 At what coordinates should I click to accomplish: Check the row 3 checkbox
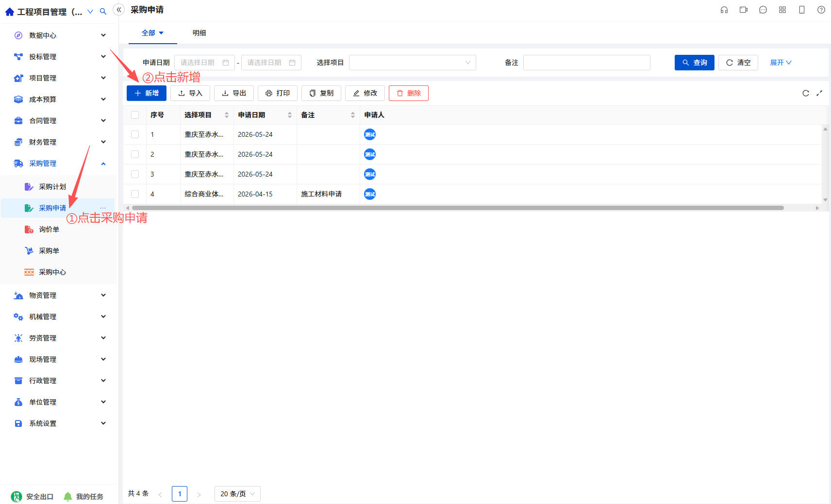[135, 174]
